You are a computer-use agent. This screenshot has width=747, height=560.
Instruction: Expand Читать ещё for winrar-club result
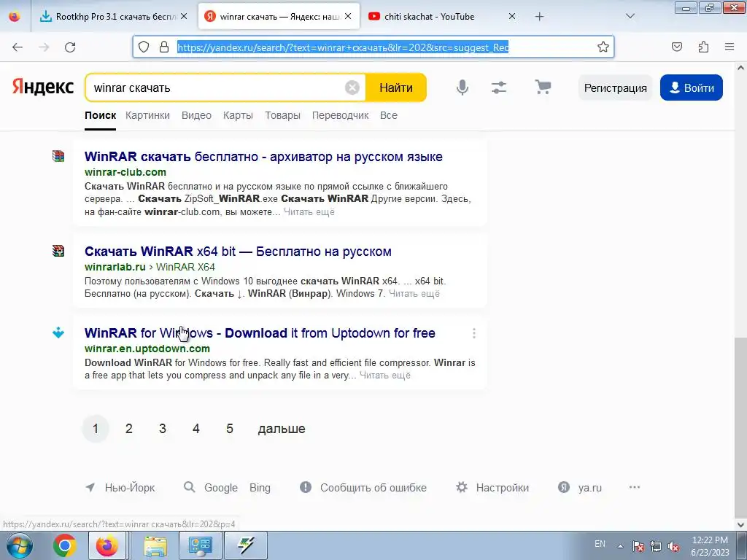click(309, 212)
